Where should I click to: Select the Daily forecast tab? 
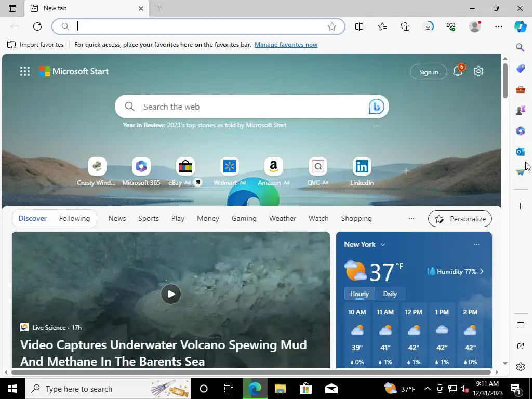point(390,294)
